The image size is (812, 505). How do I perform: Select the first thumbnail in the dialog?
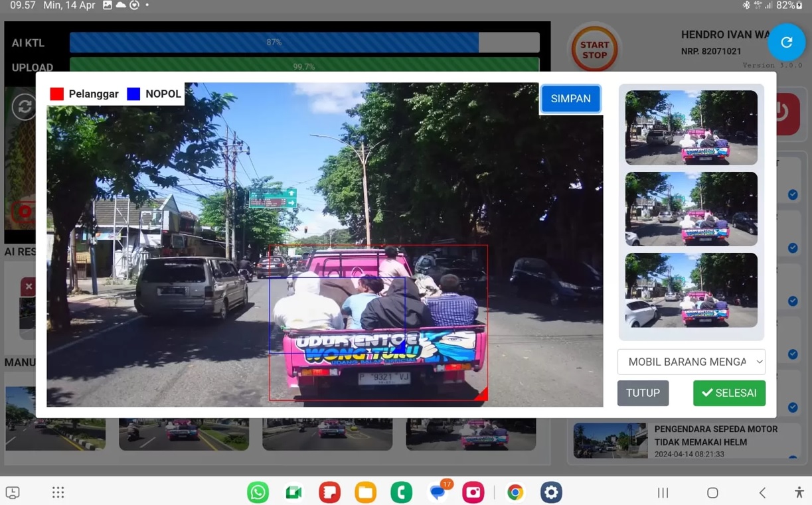691,127
